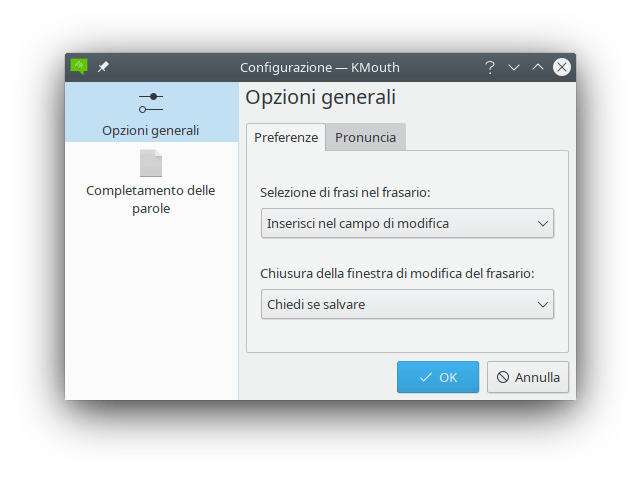This screenshot has height=477, width=641.
Task: Click the arrow of the Selezione di frasi combo box
Action: pyautogui.click(x=543, y=223)
